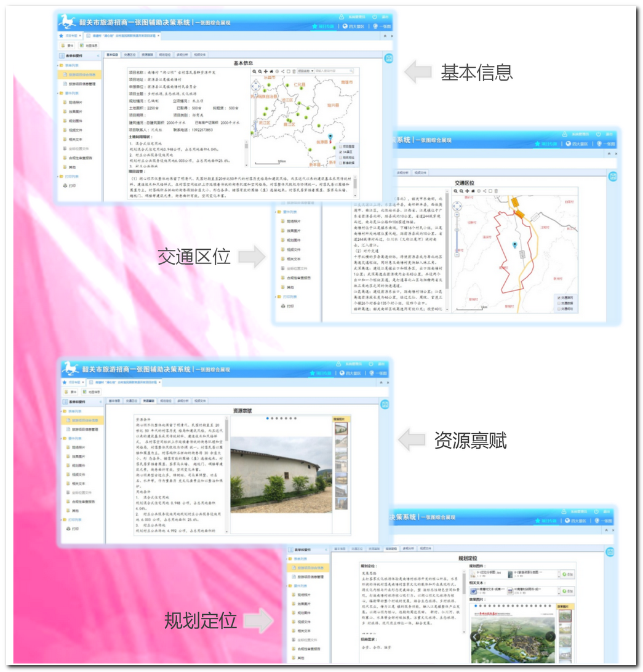Click the trash icon on the 交通区位 map toolbar
The width and height of the screenshot is (643, 672).
click(496, 191)
